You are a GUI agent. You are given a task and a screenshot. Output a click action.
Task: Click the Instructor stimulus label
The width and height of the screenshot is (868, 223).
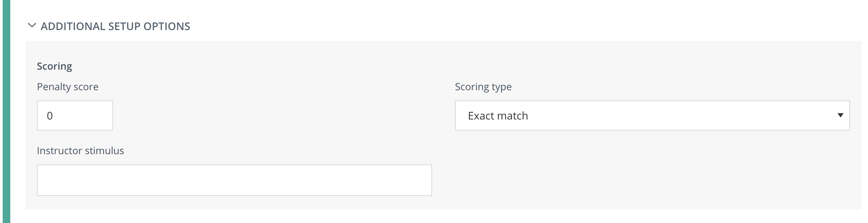click(x=80, y=150)
